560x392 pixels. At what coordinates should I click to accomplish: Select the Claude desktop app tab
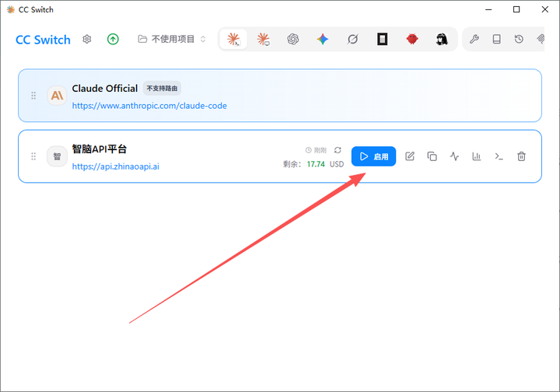click(263, 39)
